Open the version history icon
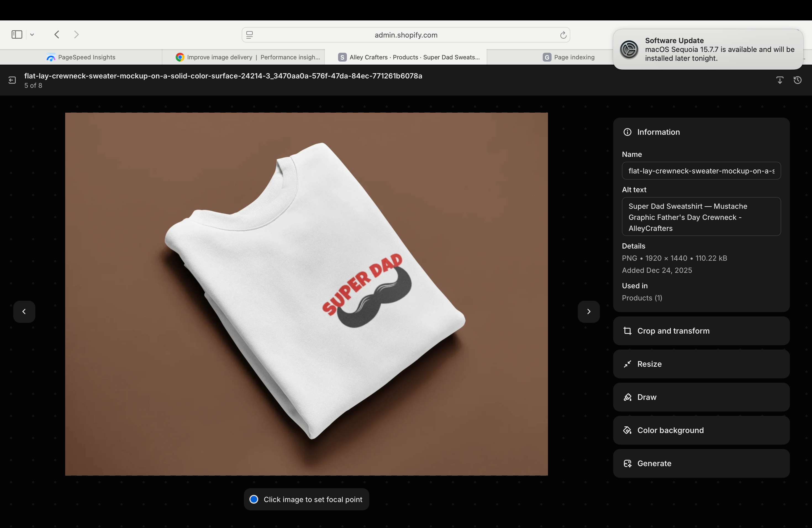The image size is (812, 528). [x=797, y=80]
